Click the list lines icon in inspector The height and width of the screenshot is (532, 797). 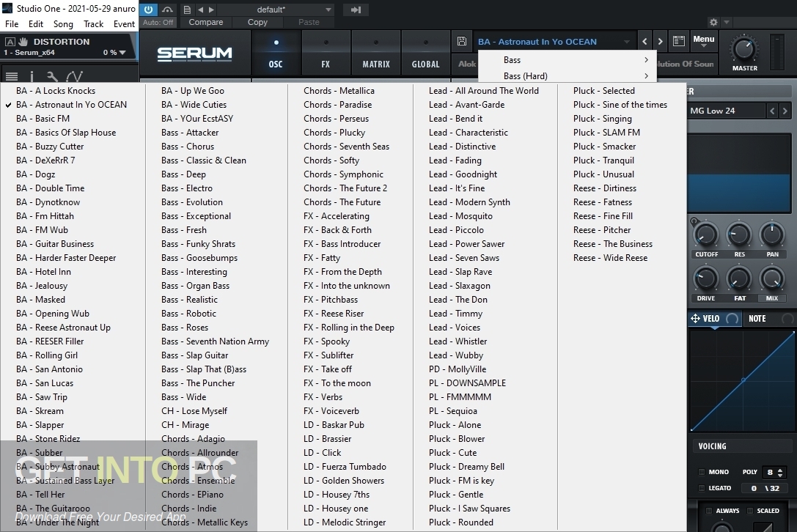click(11, 76)
